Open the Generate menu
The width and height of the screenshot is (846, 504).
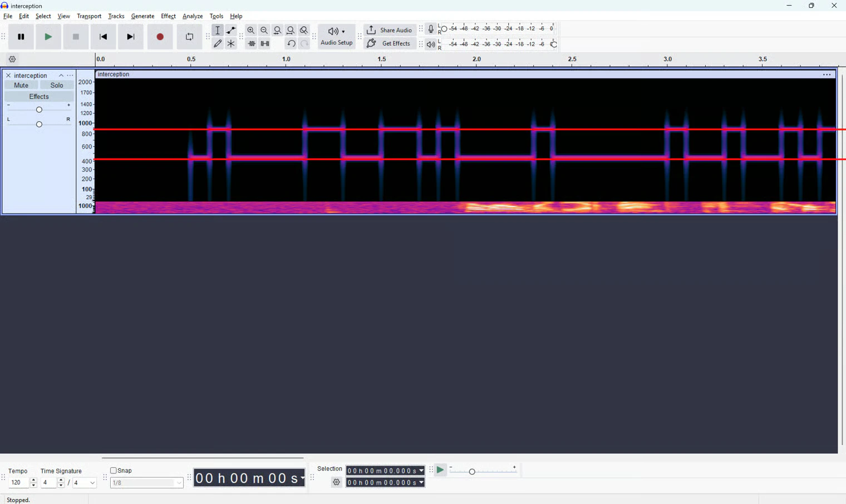[142, 17]
